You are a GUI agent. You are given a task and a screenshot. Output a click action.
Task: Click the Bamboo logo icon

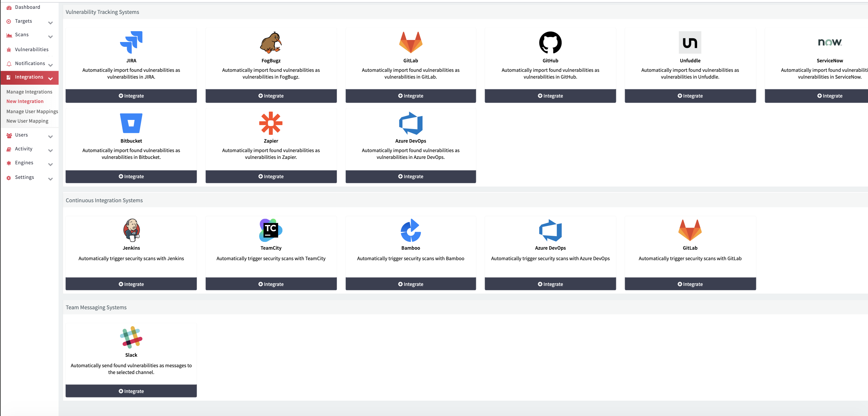[x=411, y=230]
